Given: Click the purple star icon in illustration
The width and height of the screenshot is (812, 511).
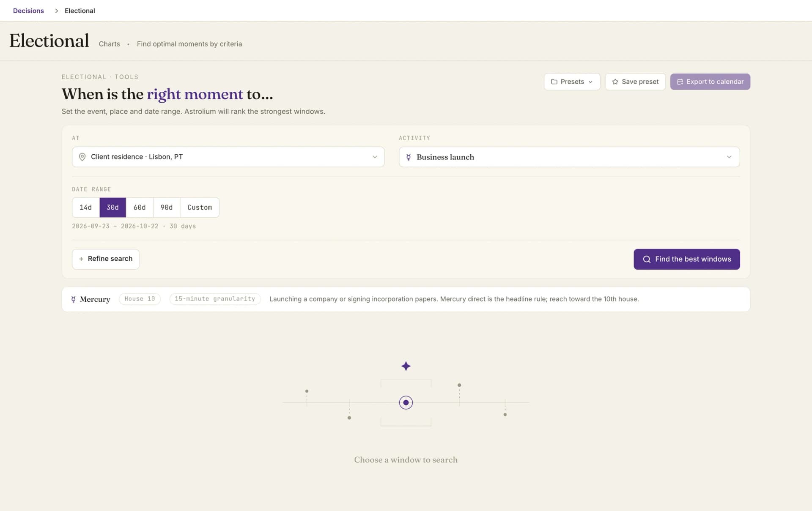Looking at the screenshot, I should 406,366.
